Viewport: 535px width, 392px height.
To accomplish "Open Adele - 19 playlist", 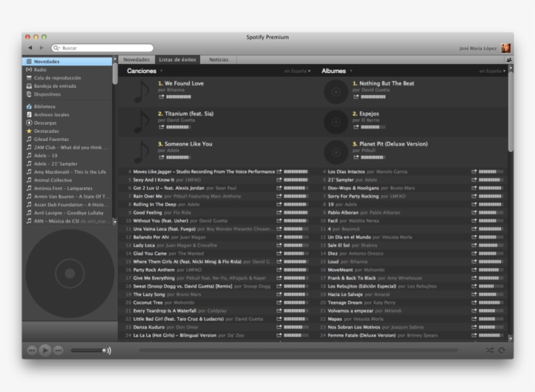I will pos(46,156).
